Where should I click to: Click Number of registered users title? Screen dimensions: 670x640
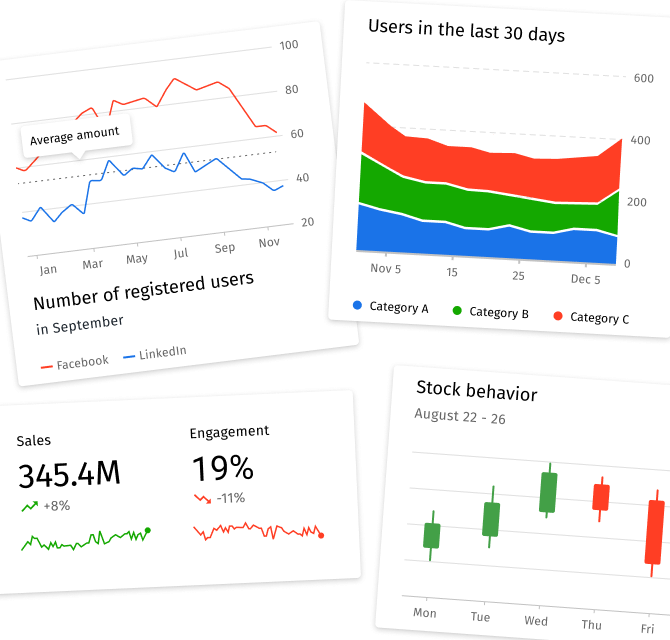pos(144,291)
